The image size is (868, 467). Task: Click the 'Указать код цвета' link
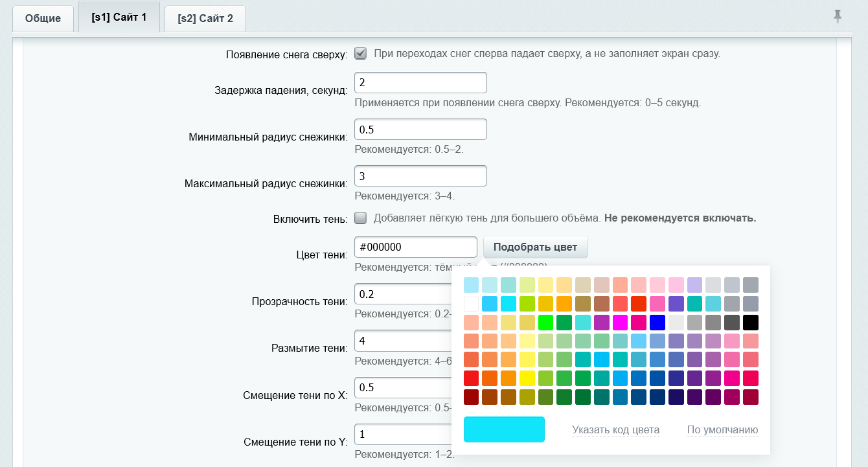point(615,429)
